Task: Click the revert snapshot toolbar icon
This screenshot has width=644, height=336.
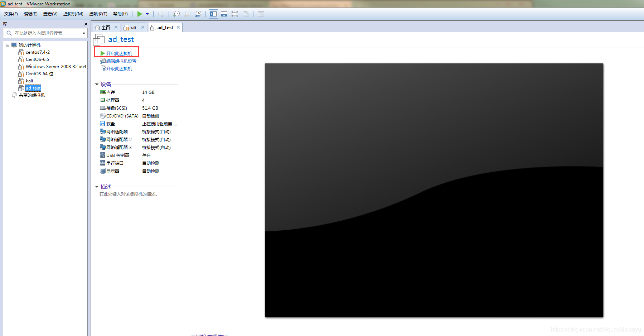Action: pyautogui.click(x=187, y=14)
